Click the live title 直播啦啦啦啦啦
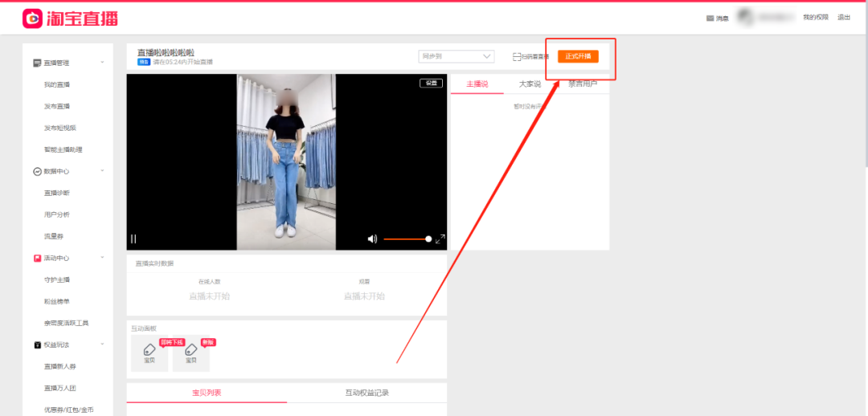 click(166, 52)
